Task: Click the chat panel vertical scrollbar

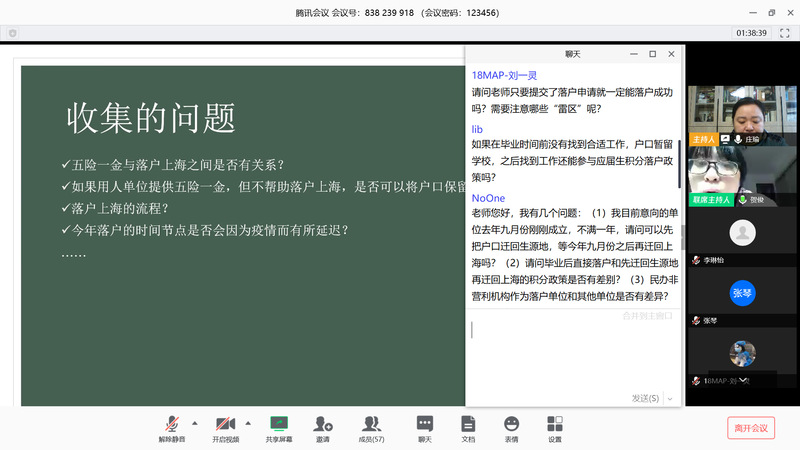Action: 680,160
